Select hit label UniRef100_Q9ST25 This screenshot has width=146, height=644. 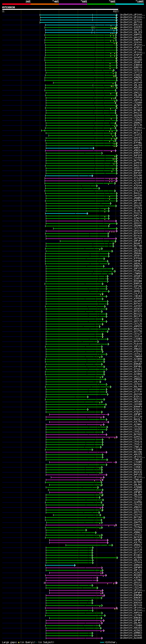[131, 321]
